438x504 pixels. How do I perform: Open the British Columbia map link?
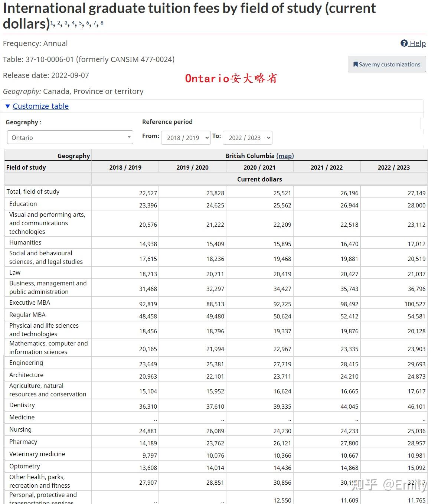[285, 156]
